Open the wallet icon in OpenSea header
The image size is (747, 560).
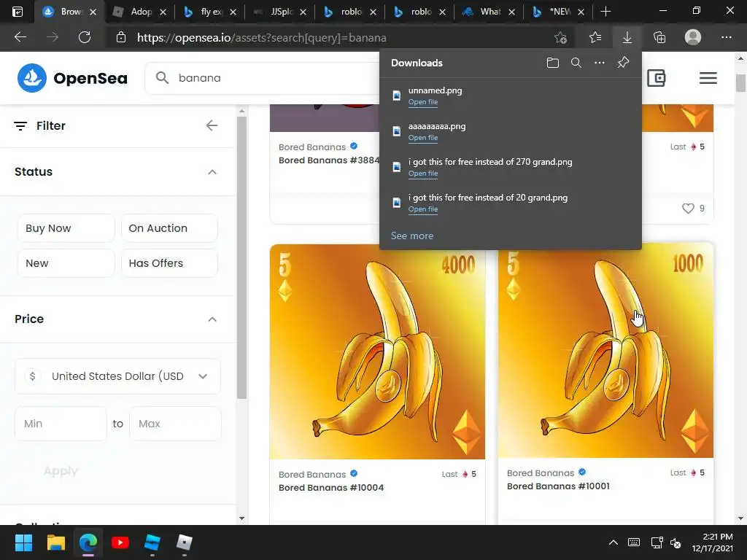coord(656,78)
